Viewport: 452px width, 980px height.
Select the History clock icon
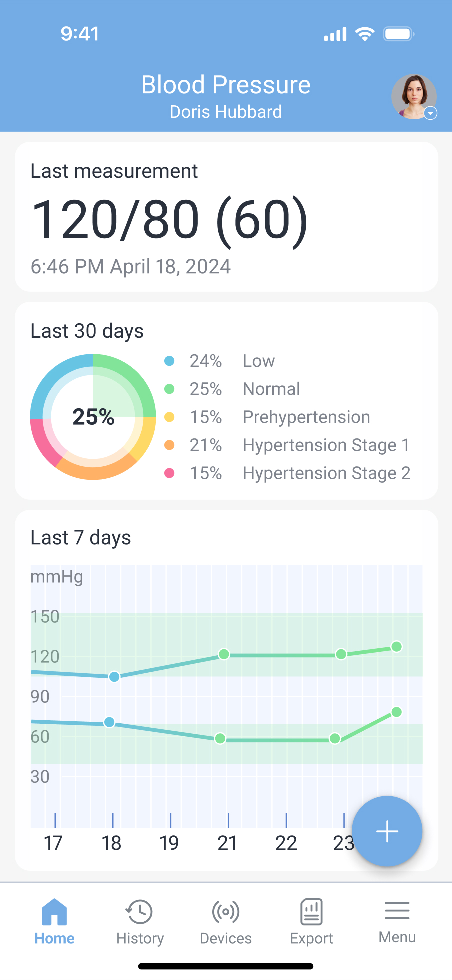point(139,911)
